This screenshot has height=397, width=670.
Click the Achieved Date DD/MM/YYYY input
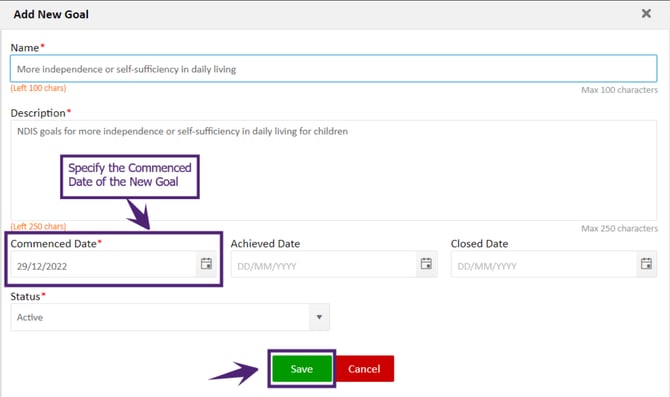(x=323, y=265)
